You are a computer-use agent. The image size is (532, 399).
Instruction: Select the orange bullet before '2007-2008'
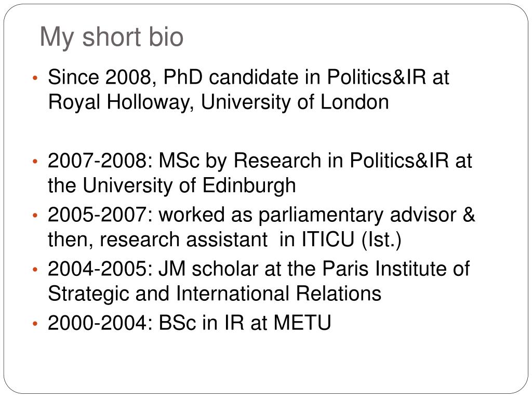35,161
